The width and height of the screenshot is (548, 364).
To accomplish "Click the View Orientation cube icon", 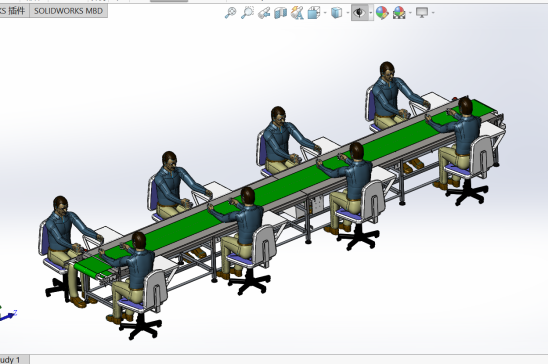I will [x=313, y=13].
